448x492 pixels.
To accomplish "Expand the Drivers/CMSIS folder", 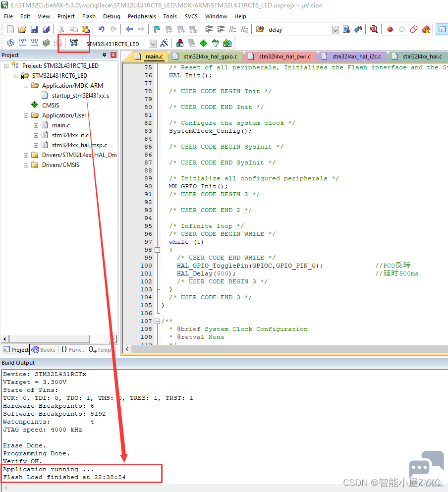I will click(26, 165).
